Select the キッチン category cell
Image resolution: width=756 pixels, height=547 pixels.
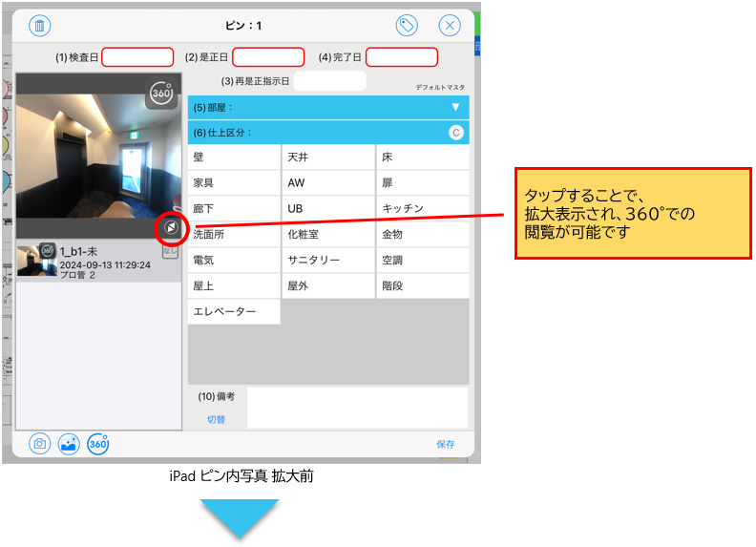pyautogui.click(x=422, y=208)
